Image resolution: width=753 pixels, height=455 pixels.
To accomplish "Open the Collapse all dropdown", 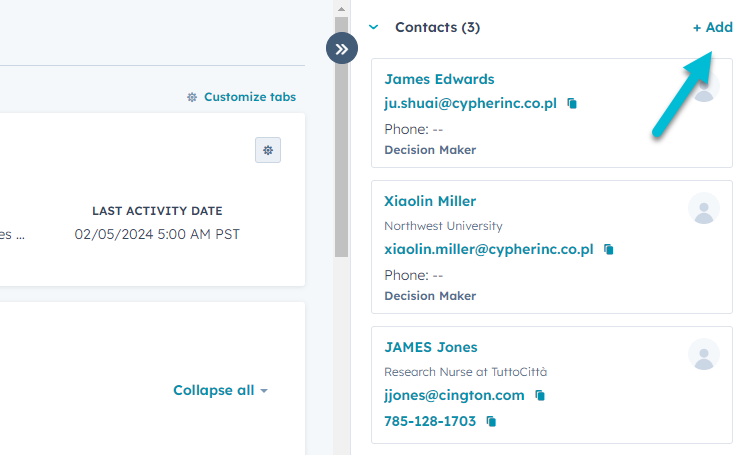I will point(220,390).
